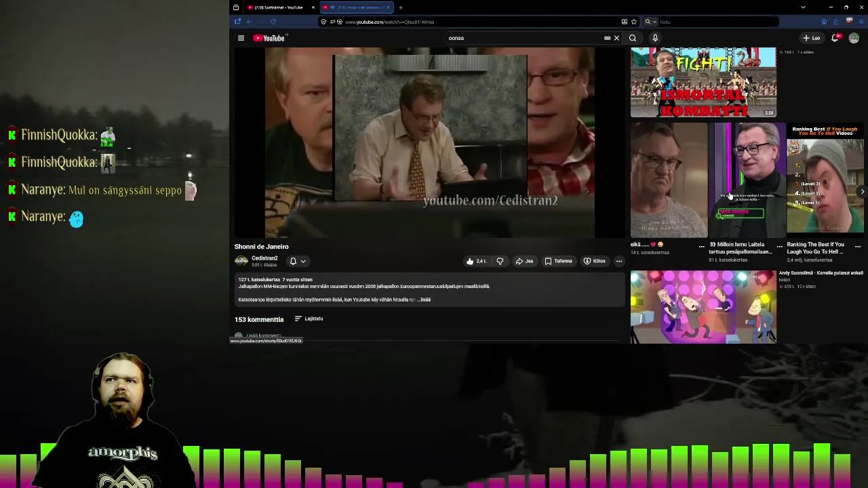868x488 pixels.
Task: Open Andy Suonsilmä - Karrelle palanut enkeli title
Action: (821, 273)
